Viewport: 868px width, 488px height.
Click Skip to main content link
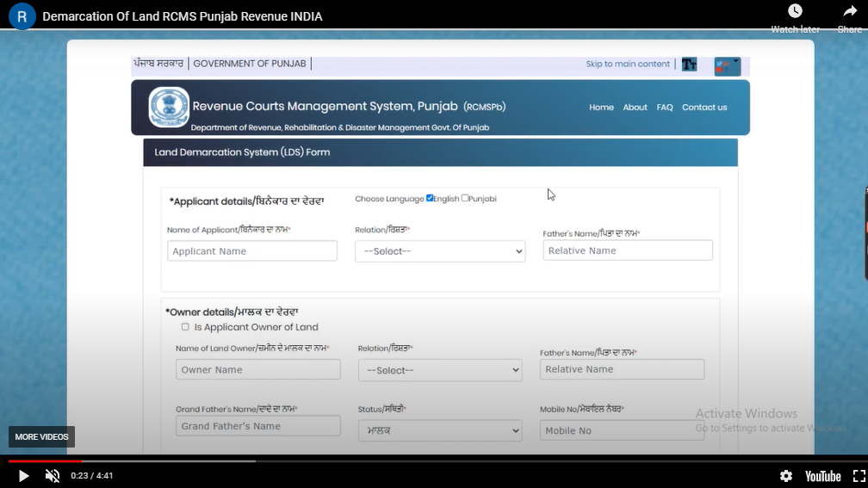(x=628, y=64)
